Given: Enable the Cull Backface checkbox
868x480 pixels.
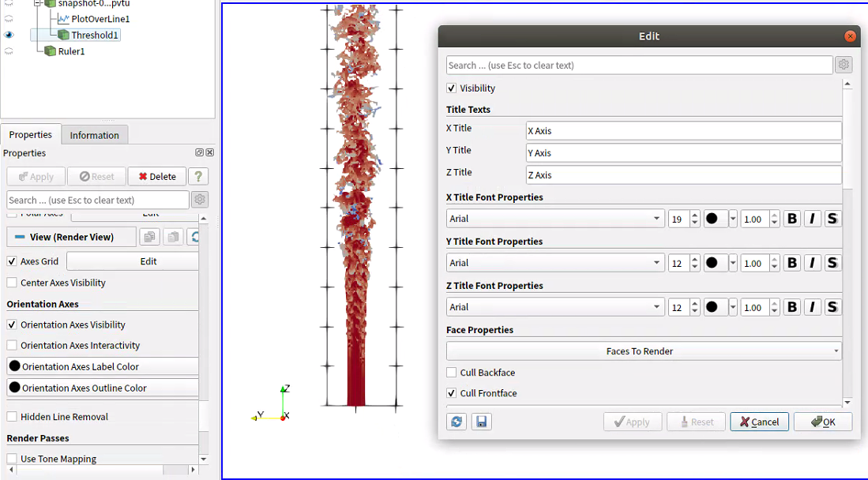Looking at the screenshot, I should click(452, 373).
